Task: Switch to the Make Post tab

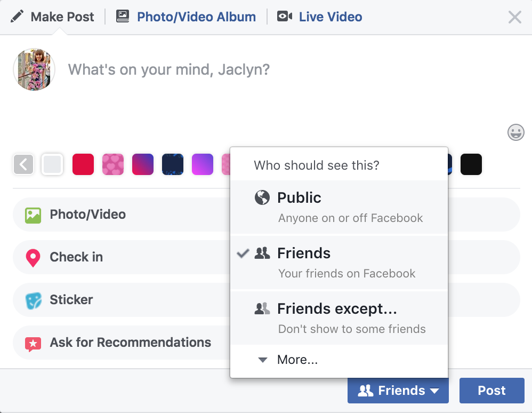Action: [52, 17]
